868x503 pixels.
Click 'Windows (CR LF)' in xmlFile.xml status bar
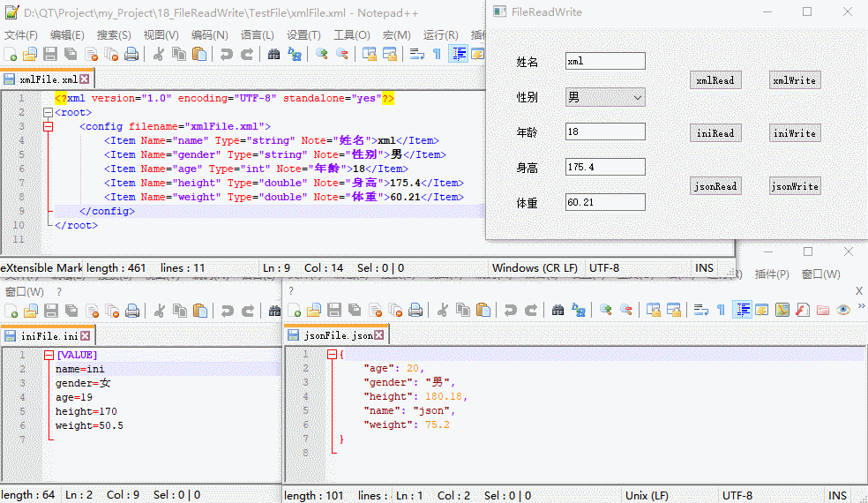[535, 268]
